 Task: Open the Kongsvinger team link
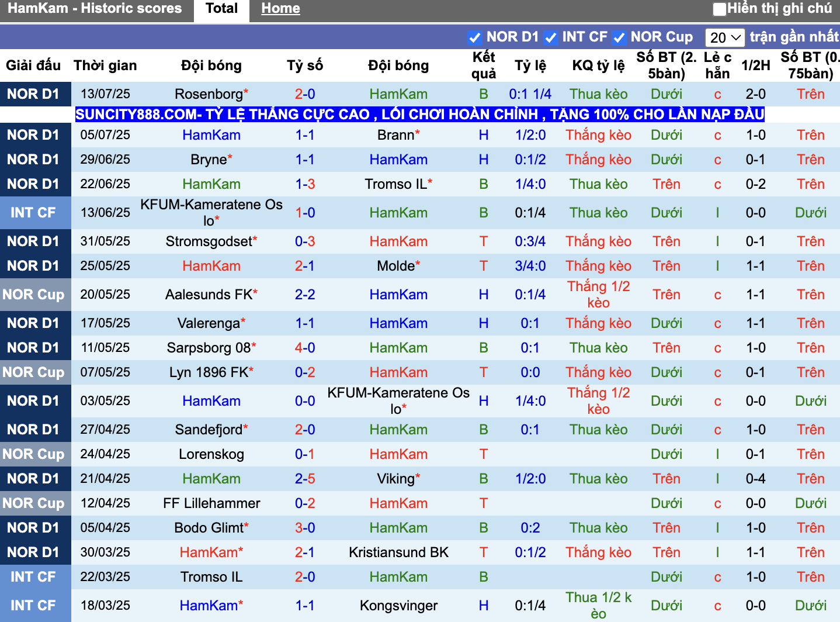coord(398,606)
